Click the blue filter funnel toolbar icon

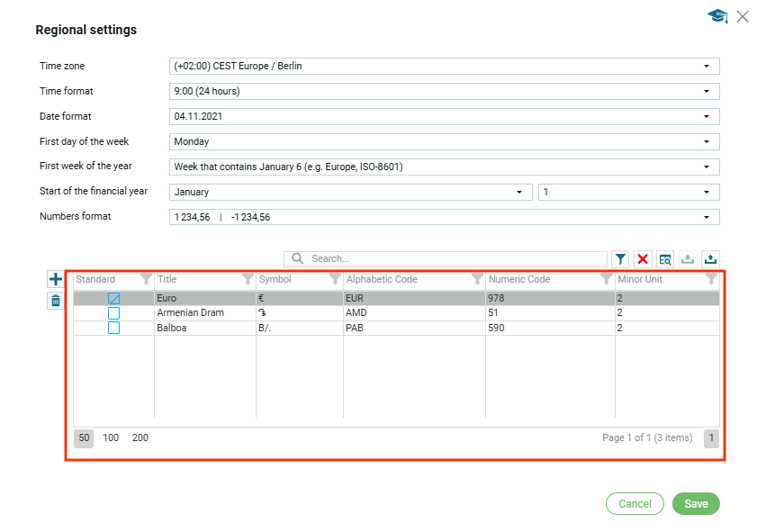coord(621,259)
